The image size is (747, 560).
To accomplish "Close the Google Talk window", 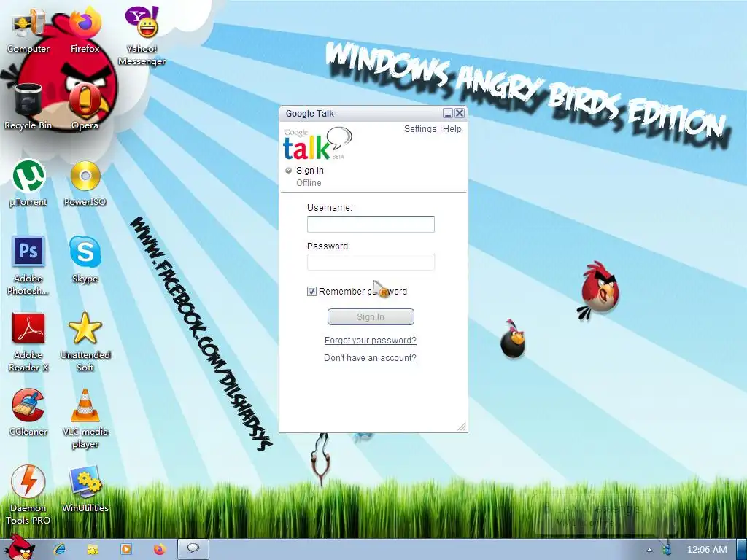I will click(x=460, y=113).
